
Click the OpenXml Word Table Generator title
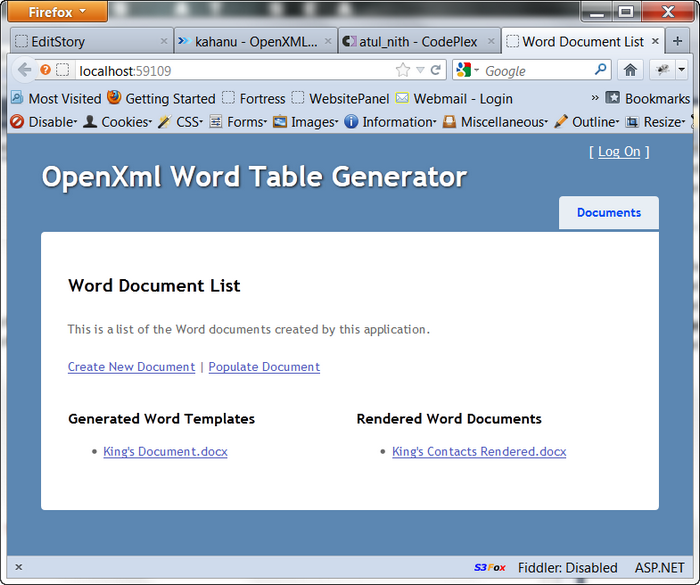pos(254,176)
